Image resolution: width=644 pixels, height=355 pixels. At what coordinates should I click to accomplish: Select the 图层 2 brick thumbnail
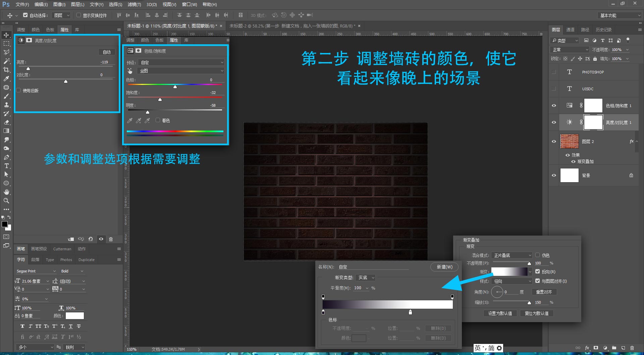[569, 141]
